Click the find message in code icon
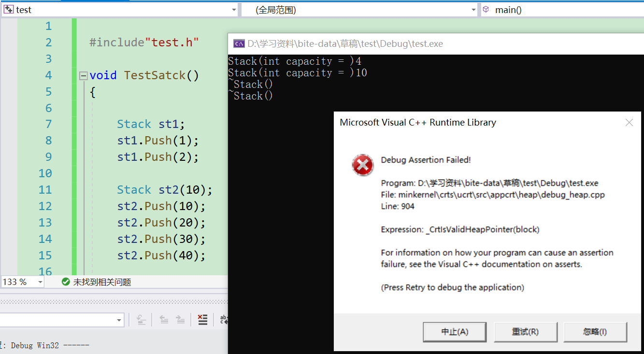This screenshot has width=644, height=354. coord(141,320)
